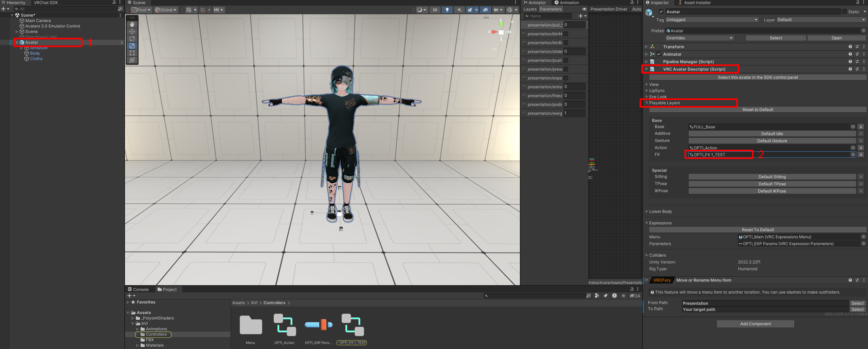Toggle scene audio mute icon
The width and height of the screenshot is (868, 349).
(459, 10)
